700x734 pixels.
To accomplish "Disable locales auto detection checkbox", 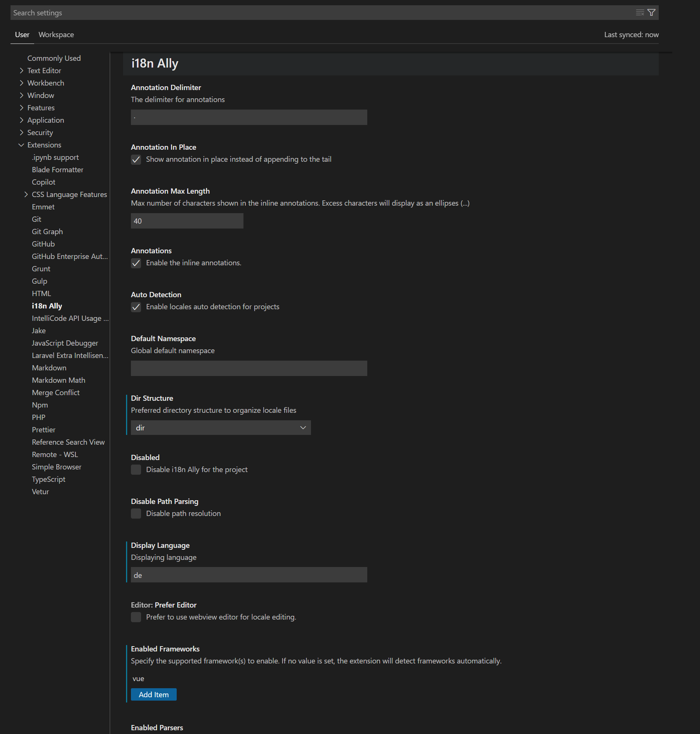I will pyautogui.click(x=136, y=307).
